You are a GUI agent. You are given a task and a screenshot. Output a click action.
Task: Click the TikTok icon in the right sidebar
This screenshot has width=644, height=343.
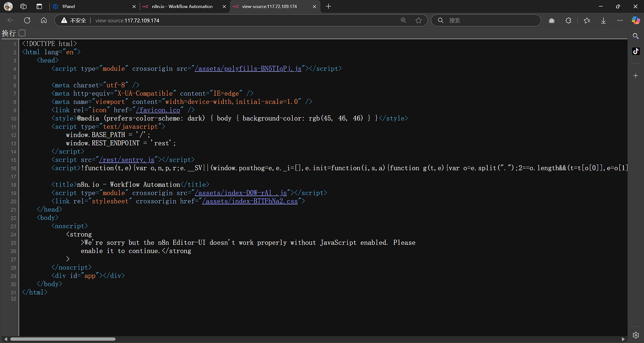click(x=636, y=51)
